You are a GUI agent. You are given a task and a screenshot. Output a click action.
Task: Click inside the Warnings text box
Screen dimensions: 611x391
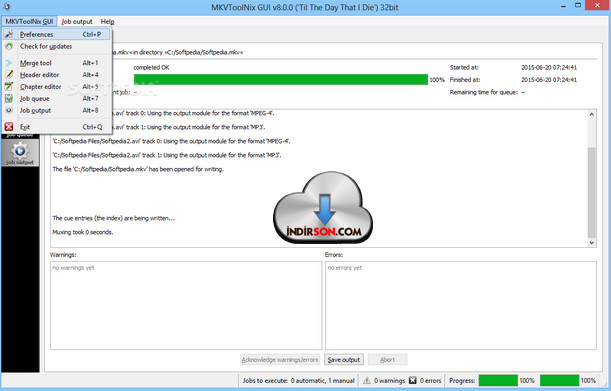[186, 305]
